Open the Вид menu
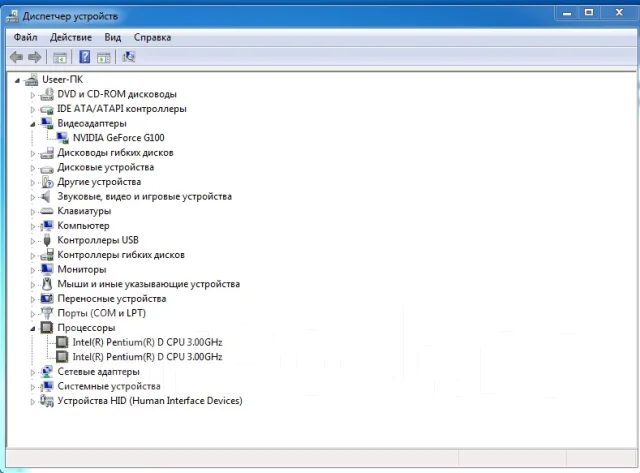640x473 pixels. click(x=113, y=38)
